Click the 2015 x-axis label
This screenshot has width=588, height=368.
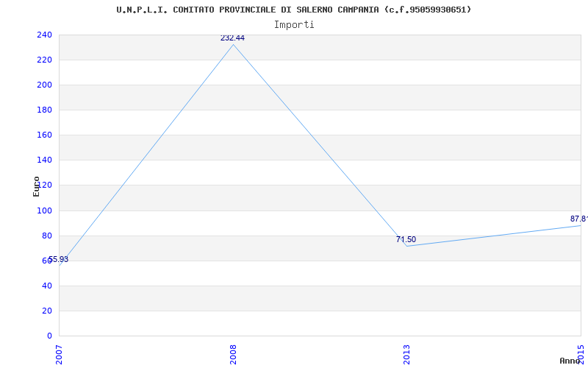tap(581, 355)
